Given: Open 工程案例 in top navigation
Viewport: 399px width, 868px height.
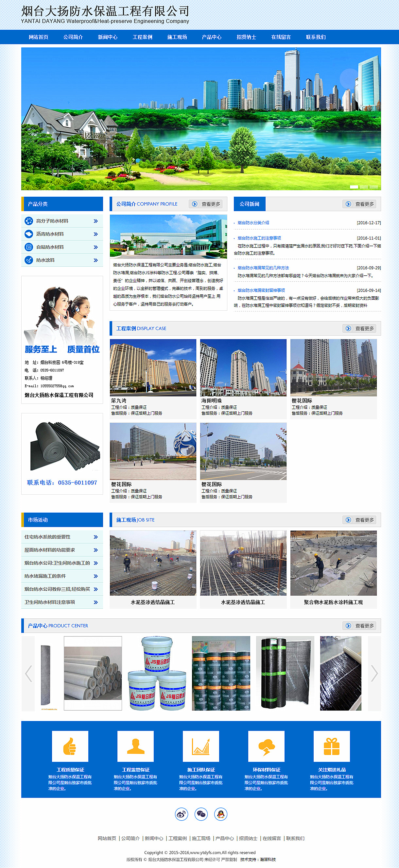Looking at the screenshot, I should pyautogui.click(x=142, y=37).
